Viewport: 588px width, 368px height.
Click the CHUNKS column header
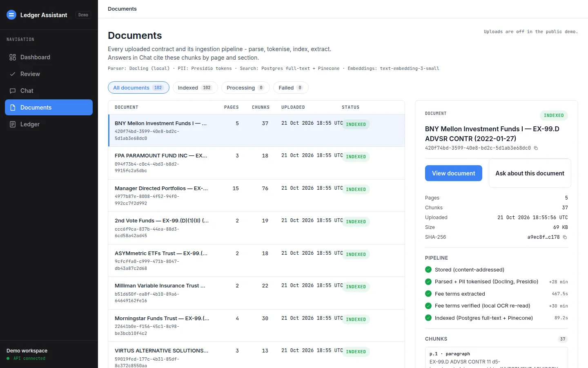coord(261,107)
